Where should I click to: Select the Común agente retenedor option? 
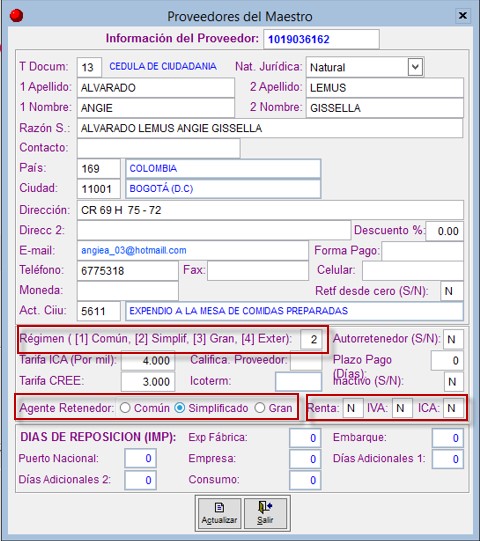coord(125,408)
